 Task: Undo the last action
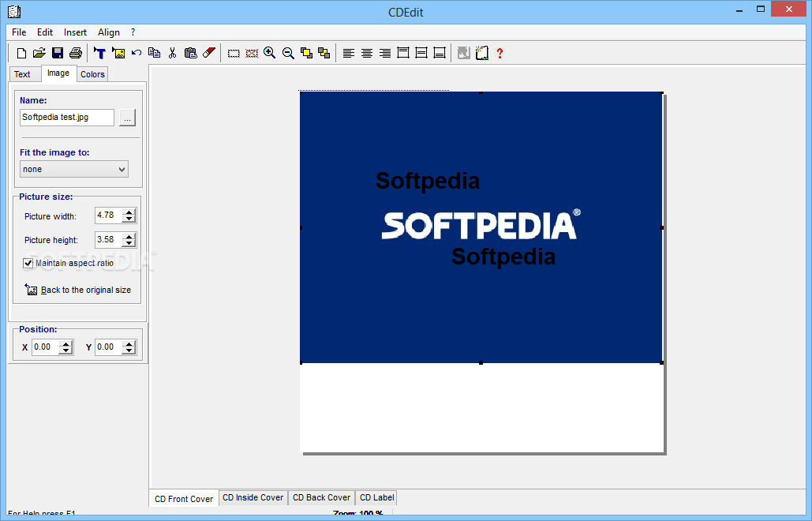click(137, 53)
